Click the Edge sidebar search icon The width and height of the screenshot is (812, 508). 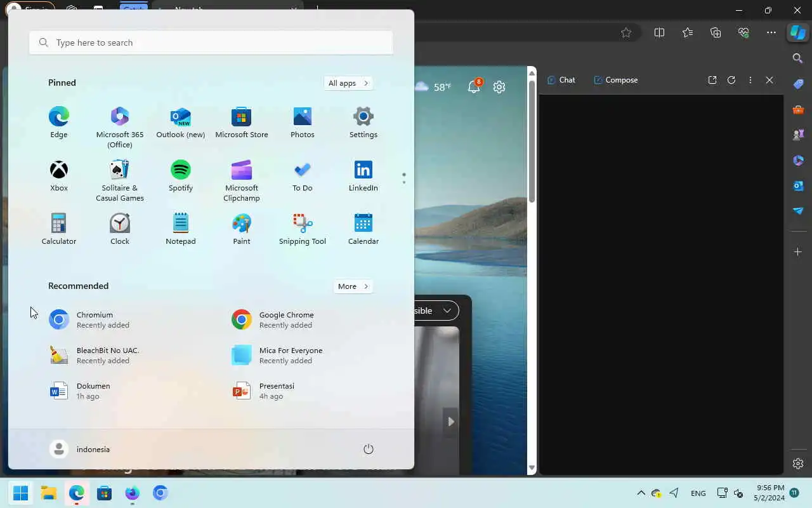point(798,58)
